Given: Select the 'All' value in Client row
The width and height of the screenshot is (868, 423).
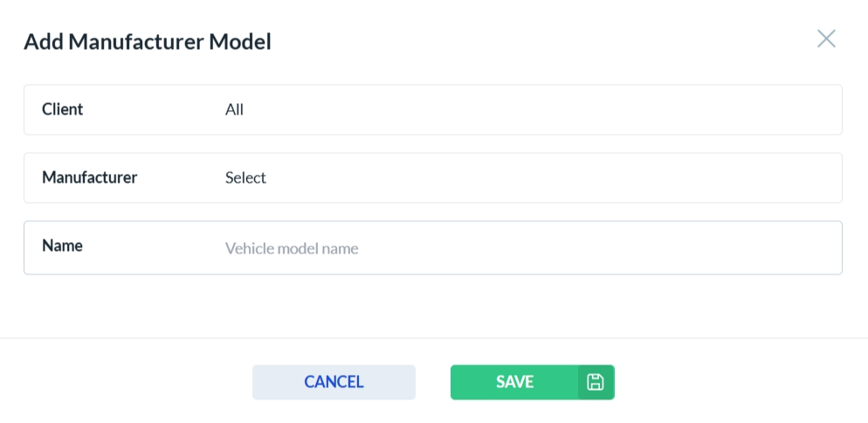Looking at the screenshot, I should pos(235,110).
